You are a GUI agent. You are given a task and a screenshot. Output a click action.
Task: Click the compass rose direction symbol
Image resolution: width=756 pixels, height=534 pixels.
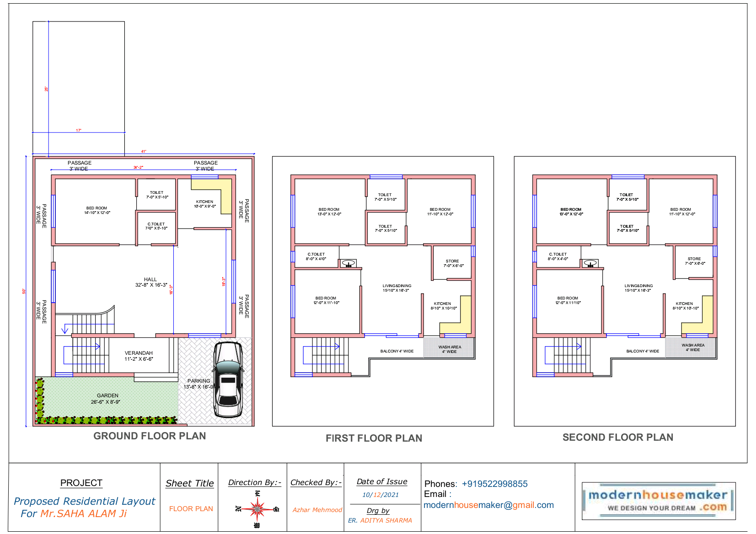click(x=257, y=509)
